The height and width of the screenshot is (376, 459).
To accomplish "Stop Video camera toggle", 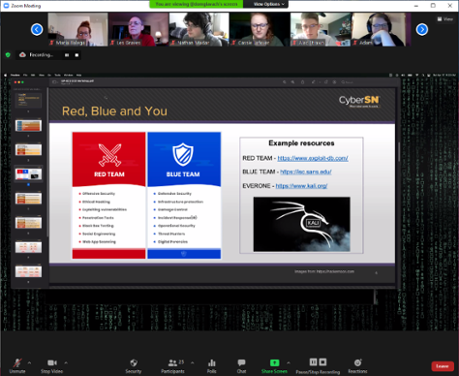I will (x=52, y=366).
